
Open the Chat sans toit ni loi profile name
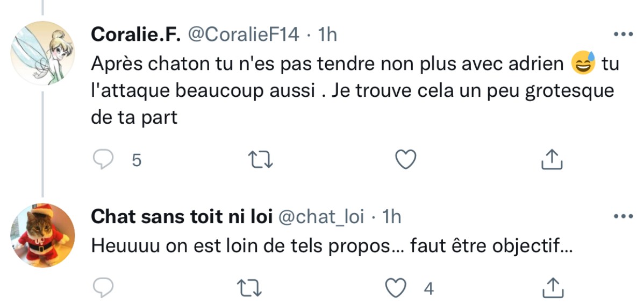point(181,217)
